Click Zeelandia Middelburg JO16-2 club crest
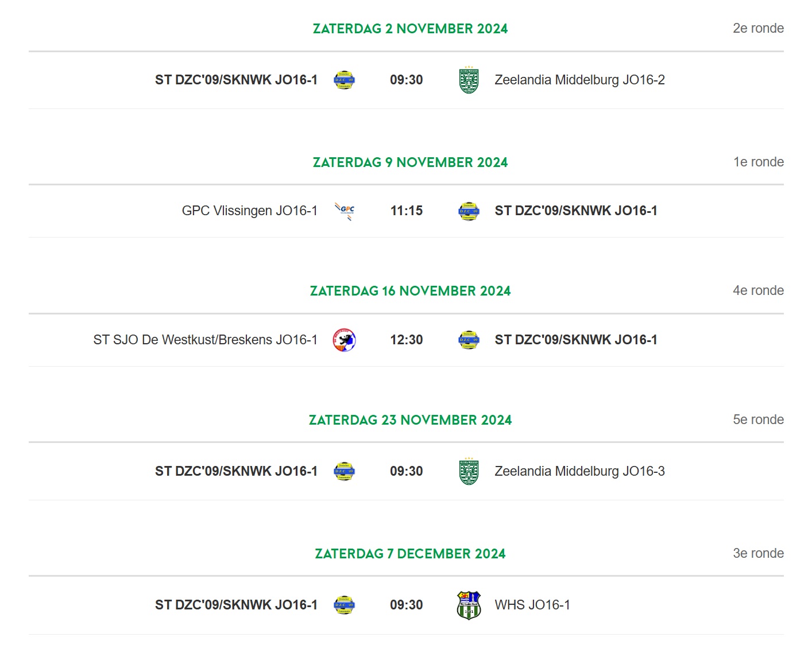This screenshot has height=645, width=812. tap(469, 80)
